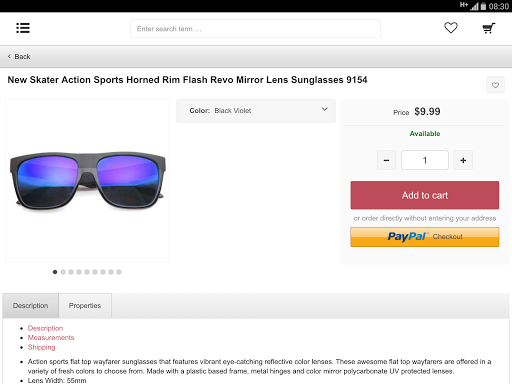Image resolution: width=512 pixels, height=384 pixels.
Task: Add product to favorites heart button
Action: pyautogui.click(x=495, y=85)
